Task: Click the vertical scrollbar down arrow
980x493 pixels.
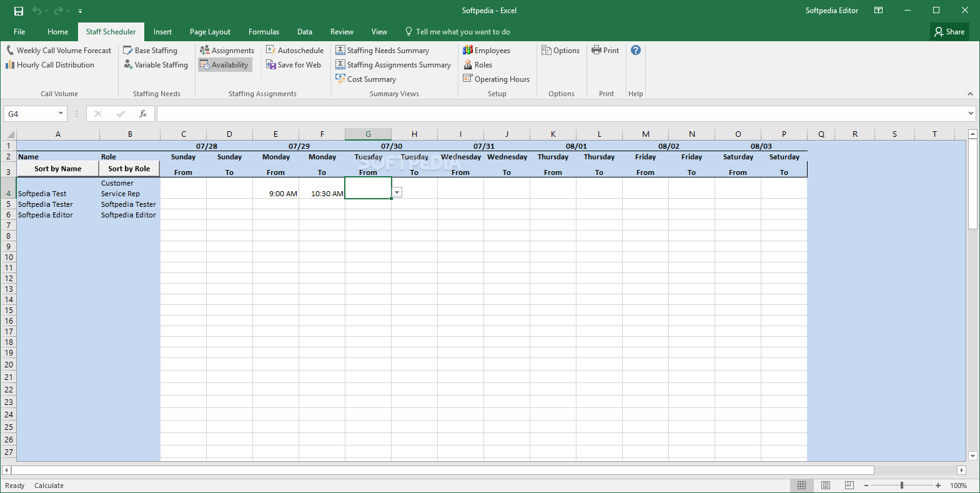Action: (x=973, y=456)
